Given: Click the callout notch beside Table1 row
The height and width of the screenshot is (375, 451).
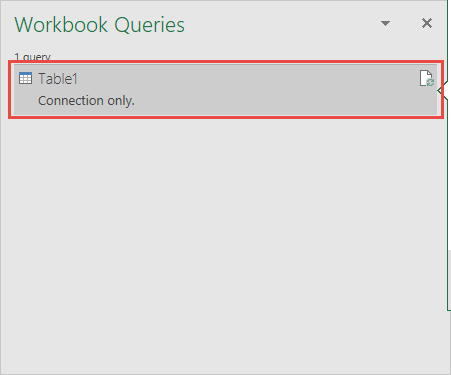Looking at the screenshot, I should point(442,90).
